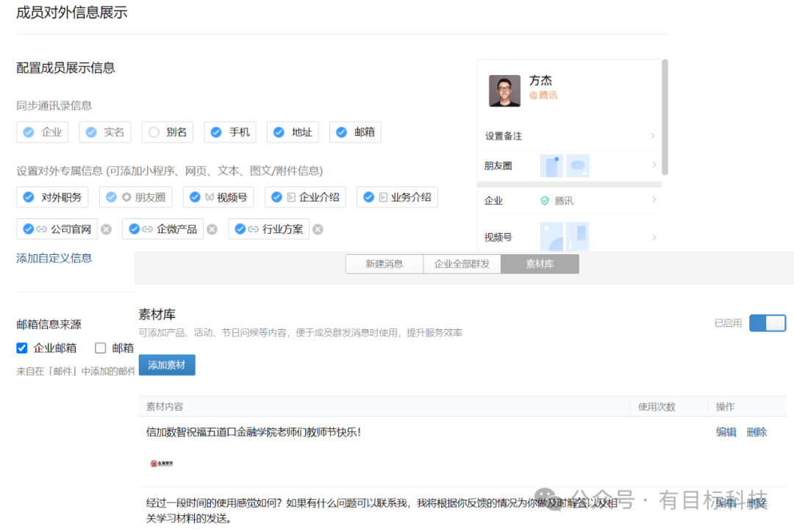794x532 pixels.
Task: Uncheck the 企业邮箱 checkbox
Action: pos(22,348)
